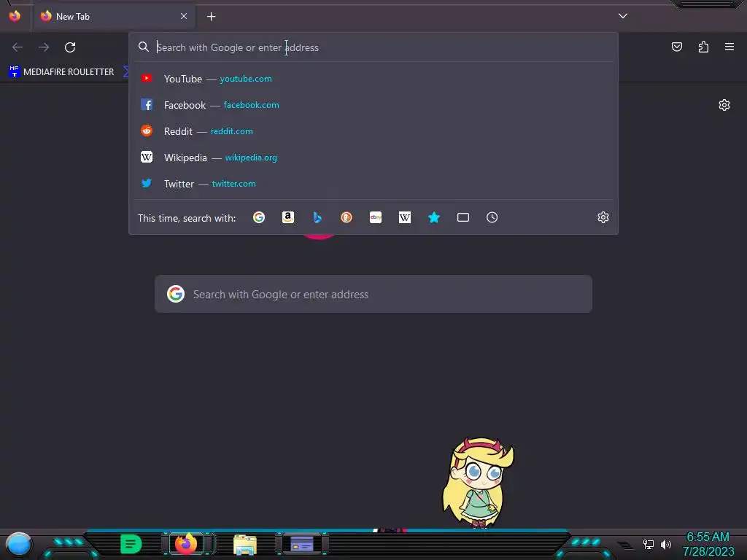
Task: Reload the current page
Action: [x=70, y=47]
